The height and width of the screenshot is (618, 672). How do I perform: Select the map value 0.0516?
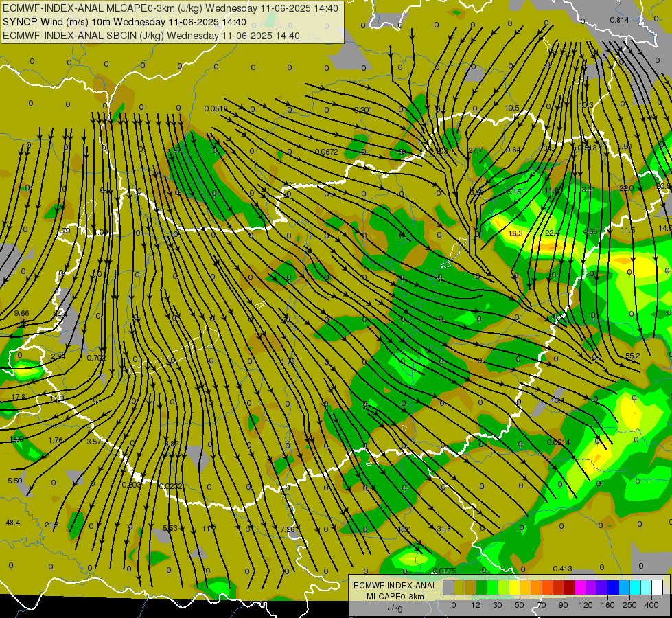pos(216,108)
